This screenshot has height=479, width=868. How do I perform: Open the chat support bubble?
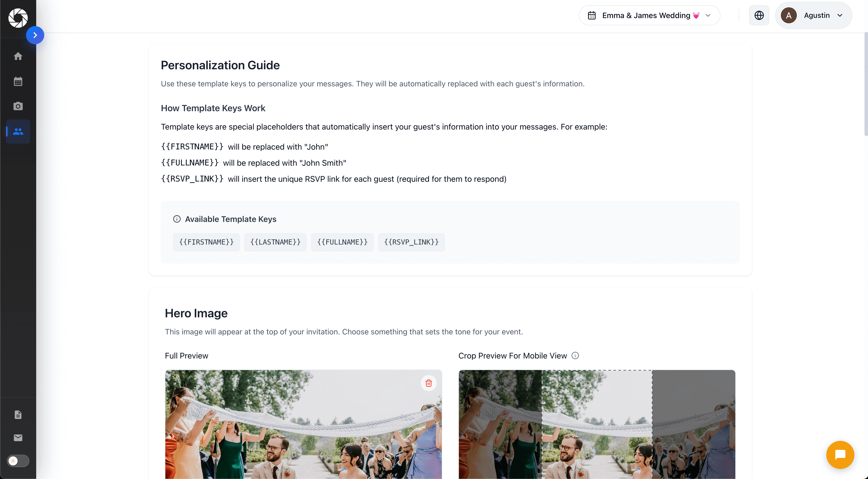tap(840, 455)
